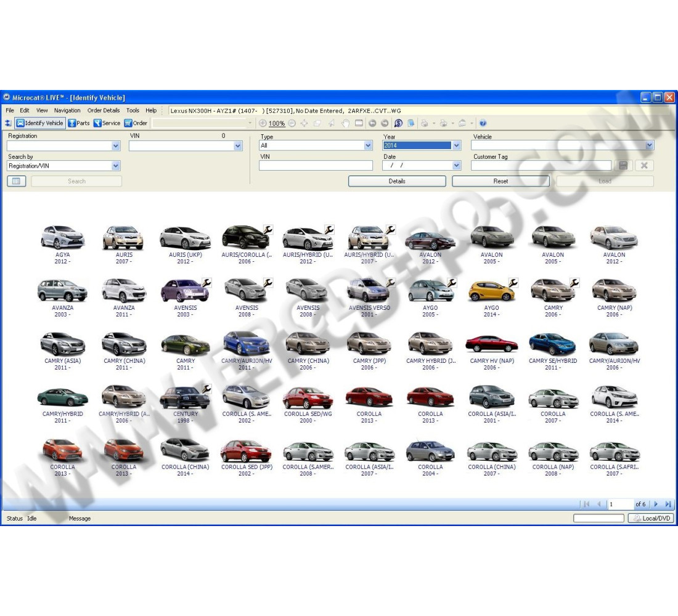
Task: Select the hand pan tool
Action: click(345, 123)
